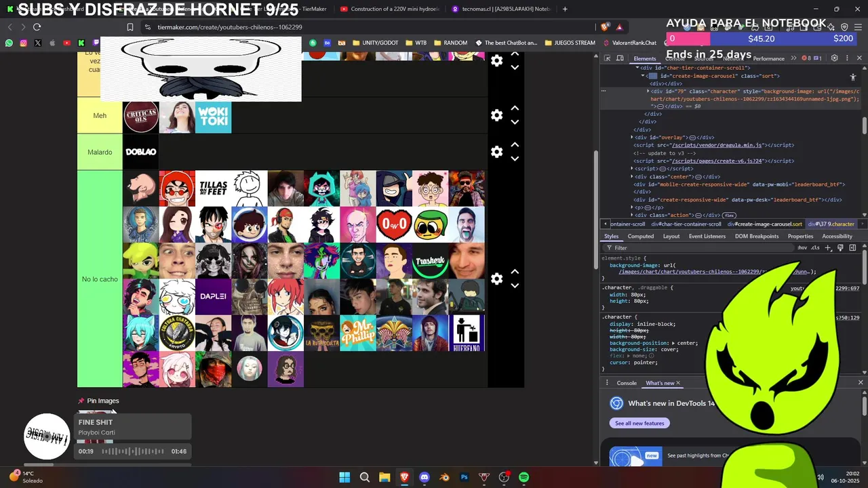The height and width of the screenshot is (488, 868).
Task: Select div#char-tier-container-scroll breadcrumb
Action: click(686, 224)
